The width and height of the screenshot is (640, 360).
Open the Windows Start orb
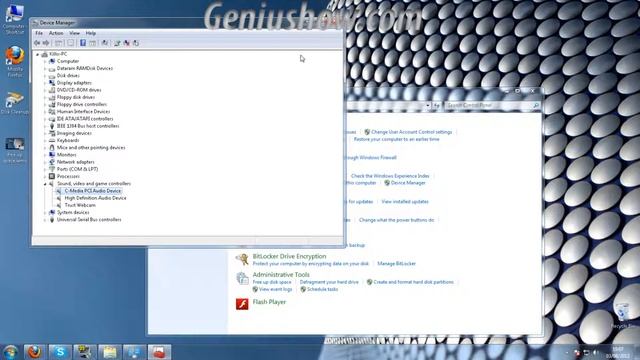point(11,352)
